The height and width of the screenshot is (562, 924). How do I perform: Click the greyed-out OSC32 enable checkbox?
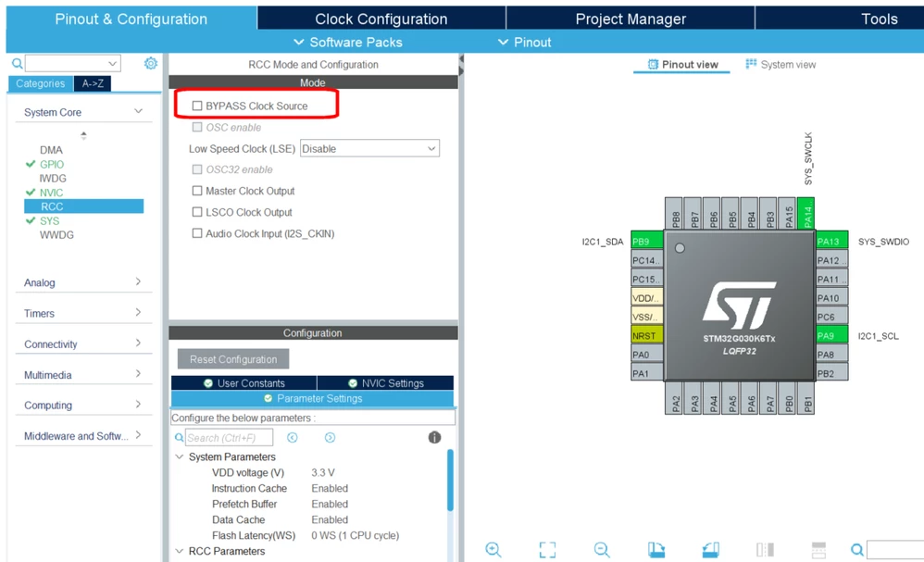coord(197,169)
